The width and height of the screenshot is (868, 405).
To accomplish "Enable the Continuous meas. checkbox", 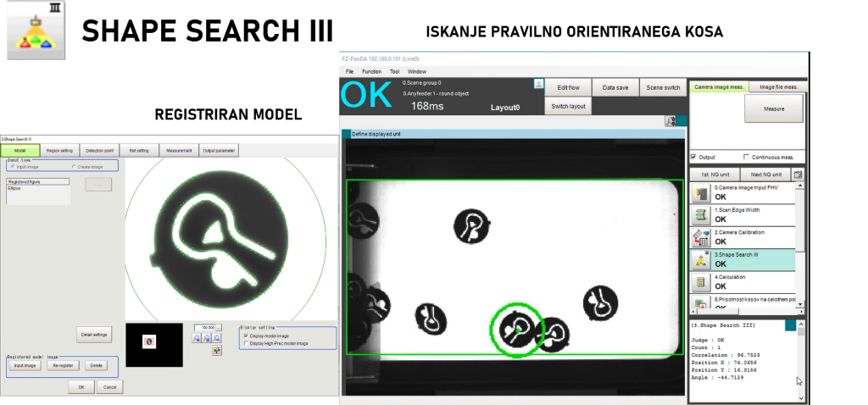I will click(746, 157).
